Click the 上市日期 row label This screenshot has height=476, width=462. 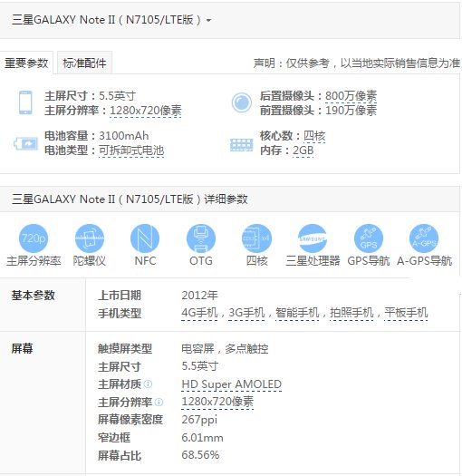coord(120,295)
